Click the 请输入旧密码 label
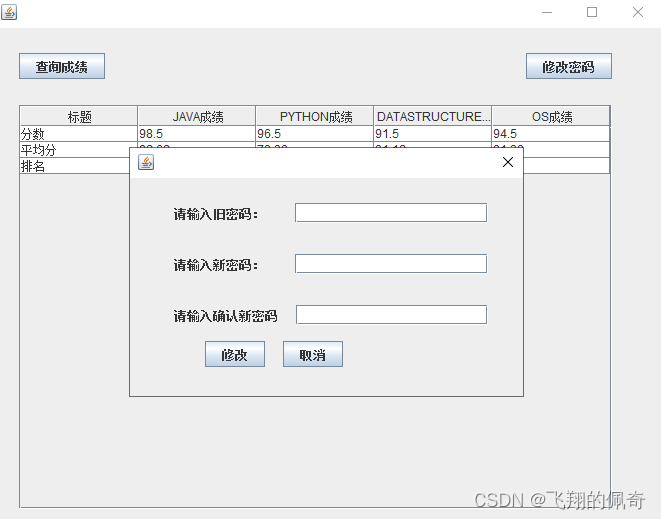The image size is (661, 519). tap(215, 214)
